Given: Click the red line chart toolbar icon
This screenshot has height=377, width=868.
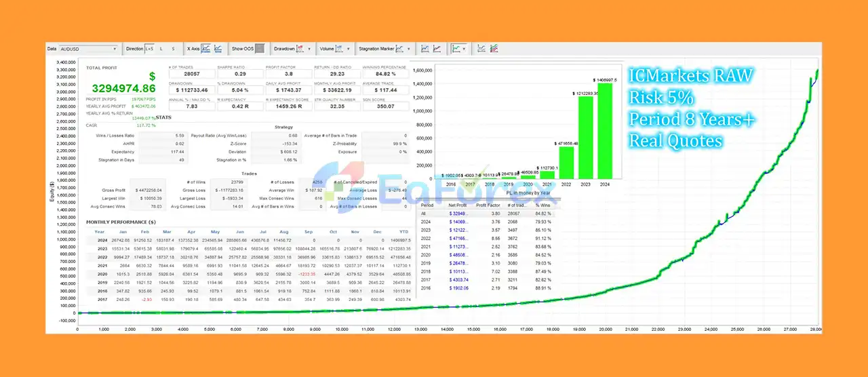Looking at the screenshot, I should tap(437, 49).
